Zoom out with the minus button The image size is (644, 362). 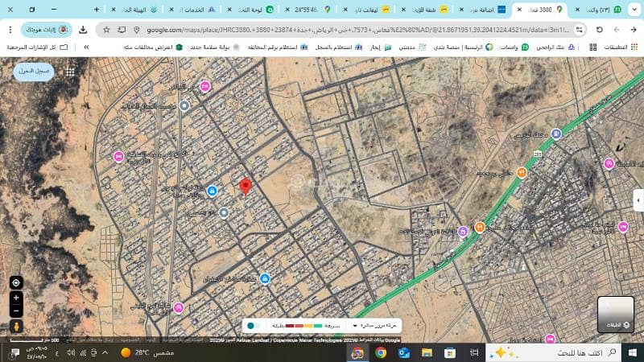(x=16, y=311)
